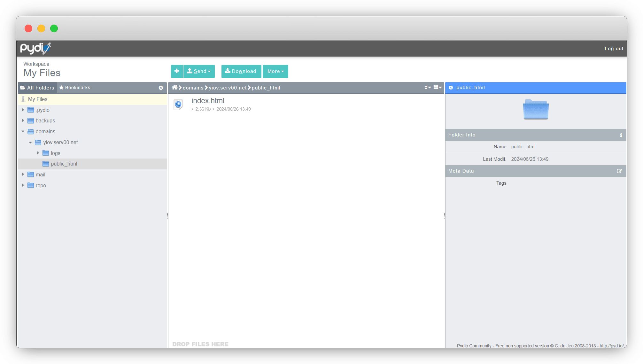Switch to the Bookmarks tab
This screenshot has height=364, width=643.
pos(75,88)
